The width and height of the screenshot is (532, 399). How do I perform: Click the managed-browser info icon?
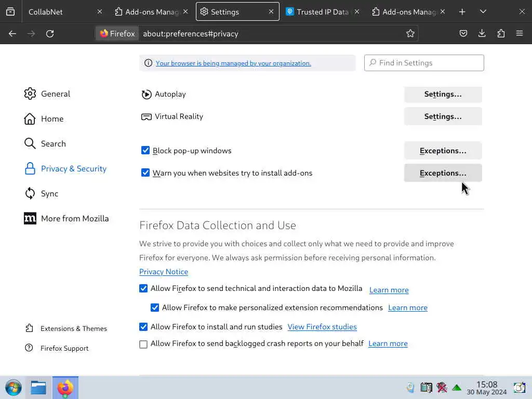click(148, 63)
